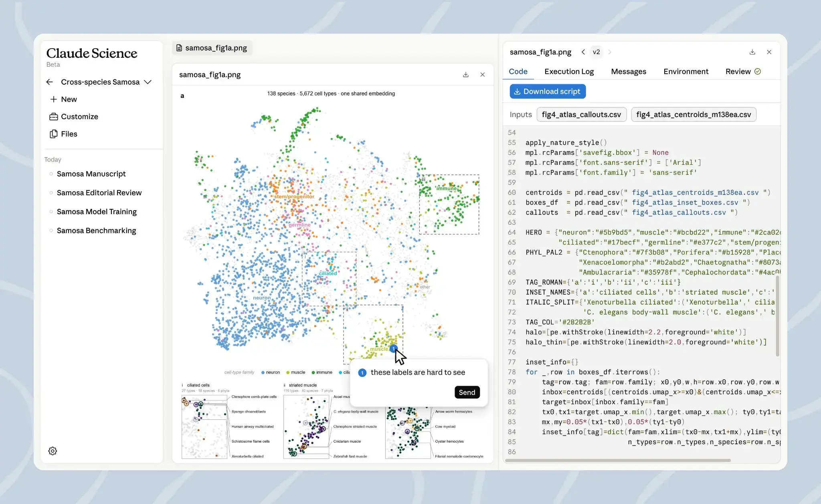The width and height of the screenshot is (821, 504).
Task: Click the New plus icon
Action: (53, 99)
